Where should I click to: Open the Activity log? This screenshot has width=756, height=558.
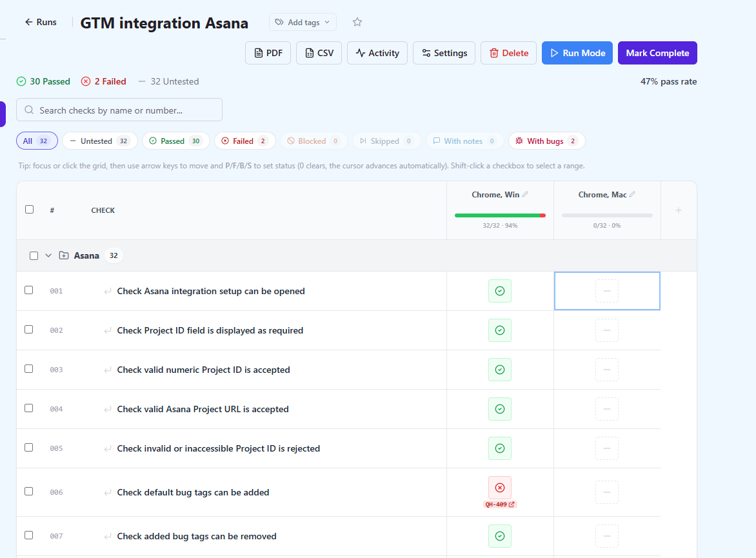(377, 53)
